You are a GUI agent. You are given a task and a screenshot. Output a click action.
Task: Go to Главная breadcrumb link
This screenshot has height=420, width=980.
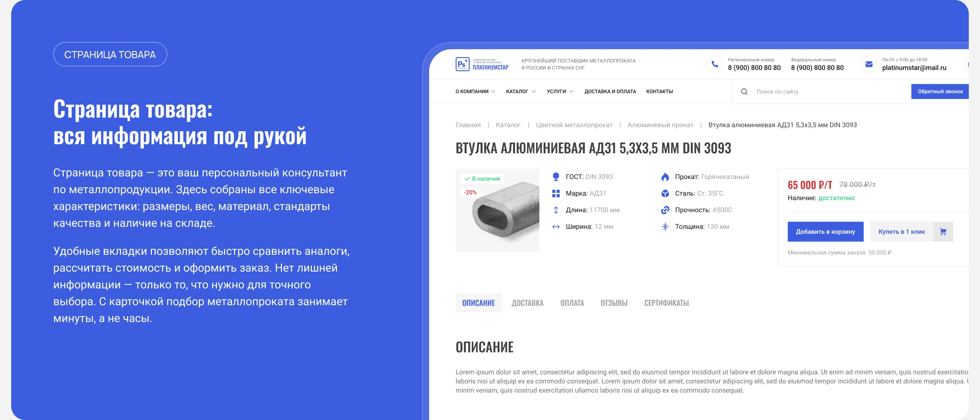(468, 125)
